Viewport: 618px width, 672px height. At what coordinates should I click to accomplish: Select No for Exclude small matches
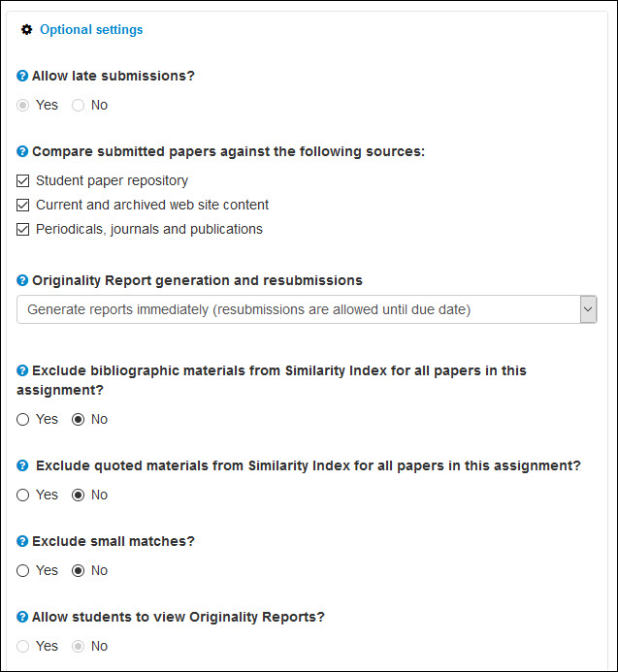click(x=79, y=571)
